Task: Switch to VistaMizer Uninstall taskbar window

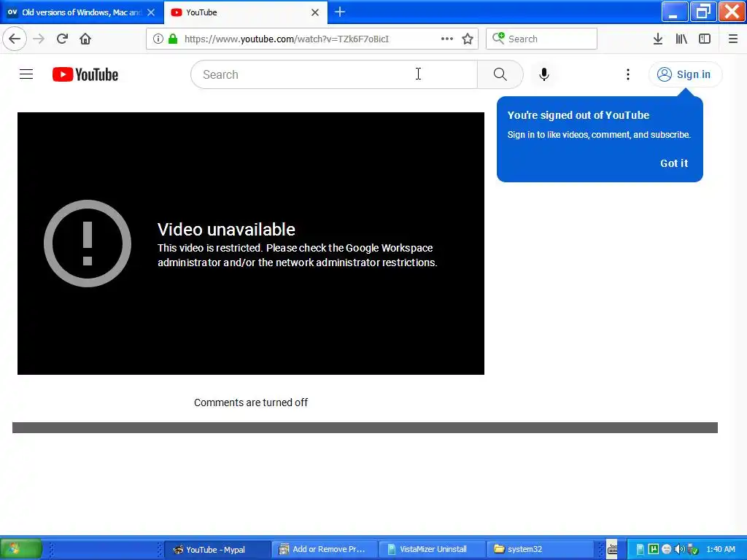Action: [x=432, y=550]
